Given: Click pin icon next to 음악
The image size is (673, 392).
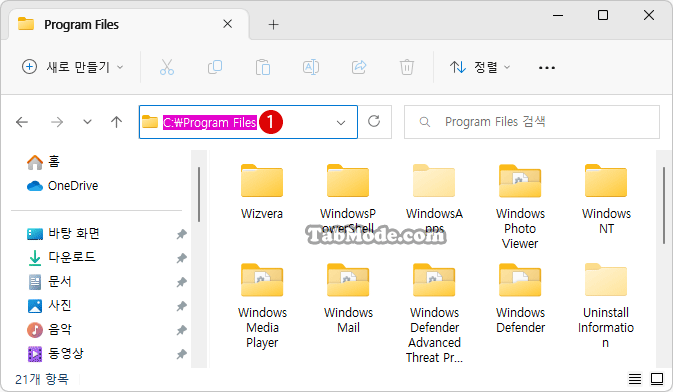Looking at the screenshot, I should 182,330.
